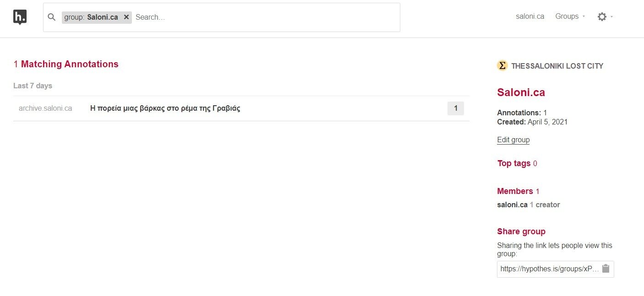Click the magnifier search icon
This screenshot has width=644, height=296.
tap(52, 17)
